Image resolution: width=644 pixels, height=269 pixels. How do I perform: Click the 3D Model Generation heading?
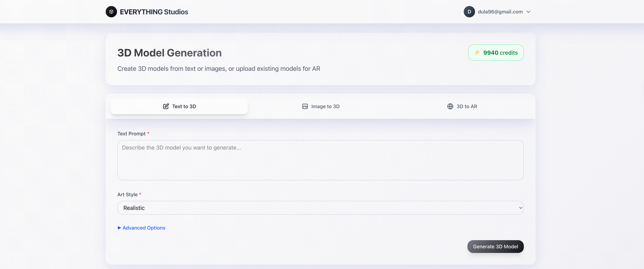click(169, 53)
